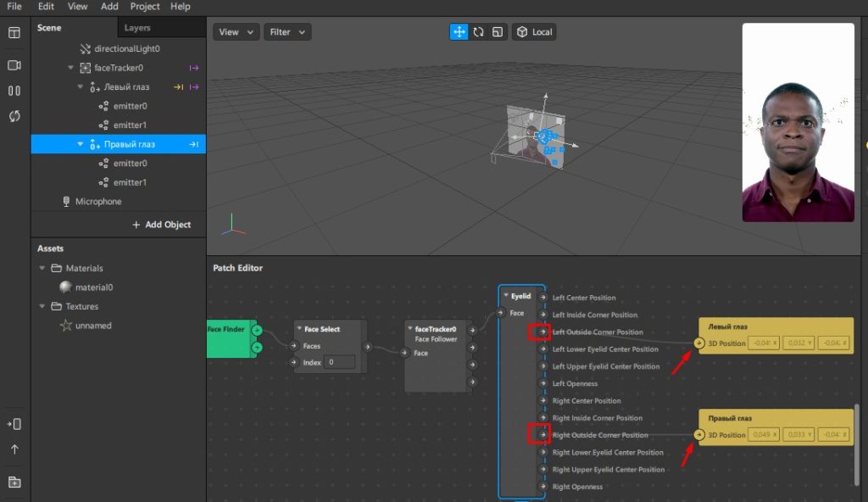This screenshot has width=868, height=502.
Task: Open the View dropdown in viewport
Action: [x=236, y=32]
